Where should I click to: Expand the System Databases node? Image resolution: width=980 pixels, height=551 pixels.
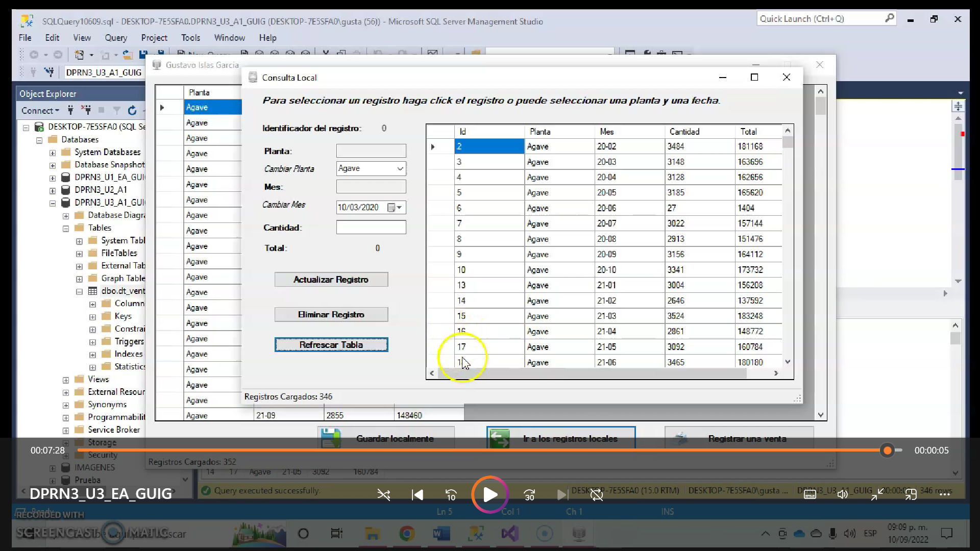pyautogui.click(x=53, y=153)
